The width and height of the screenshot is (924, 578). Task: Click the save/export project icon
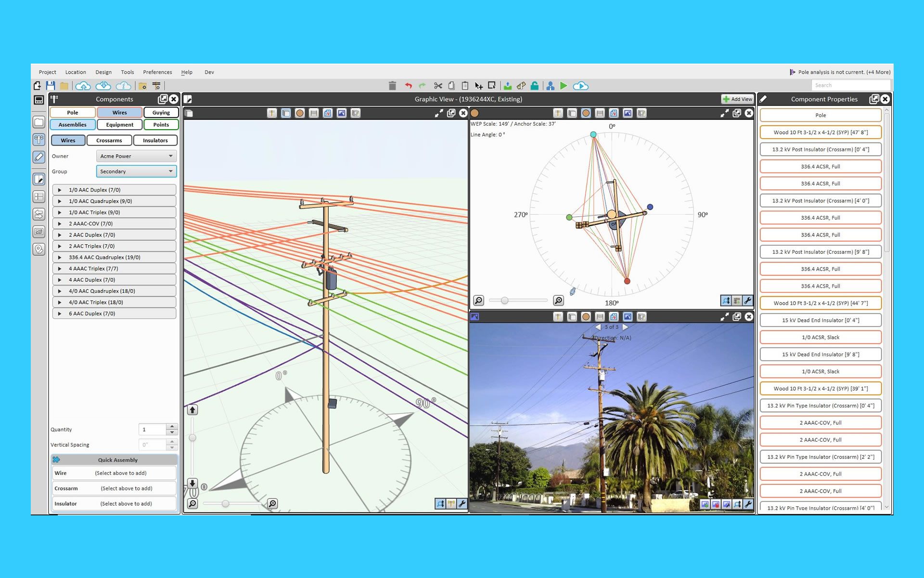click(51, 85)
